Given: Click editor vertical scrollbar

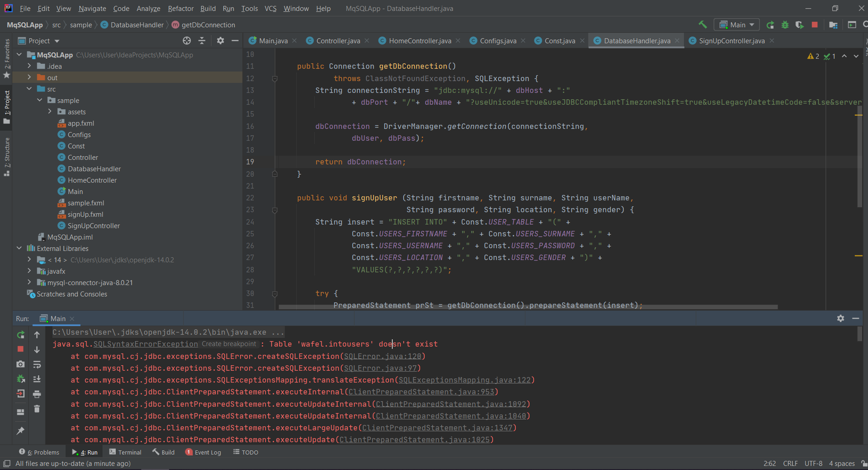Looking at the screenshot, I should coord(859,156).
